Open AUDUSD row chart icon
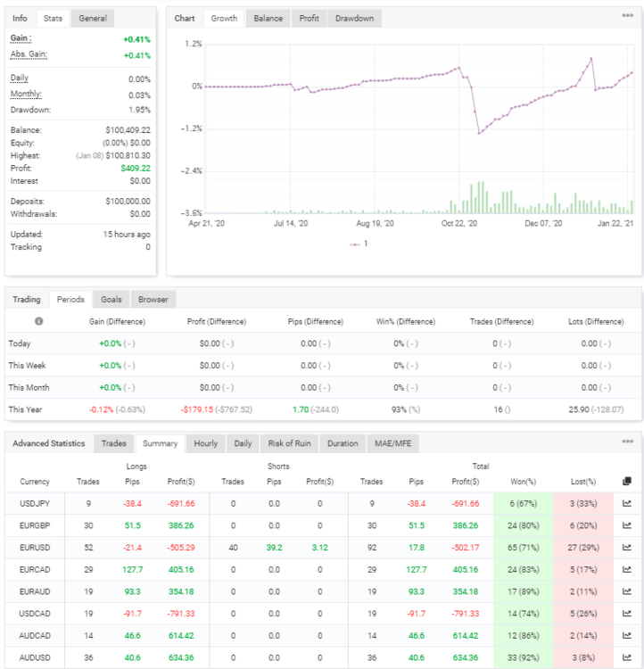644x669 pixels. pyautogui.click(x=626, y=657)
